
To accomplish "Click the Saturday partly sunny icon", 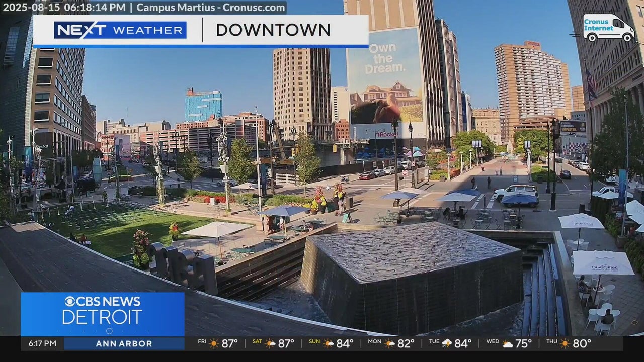I will [270, 344].
